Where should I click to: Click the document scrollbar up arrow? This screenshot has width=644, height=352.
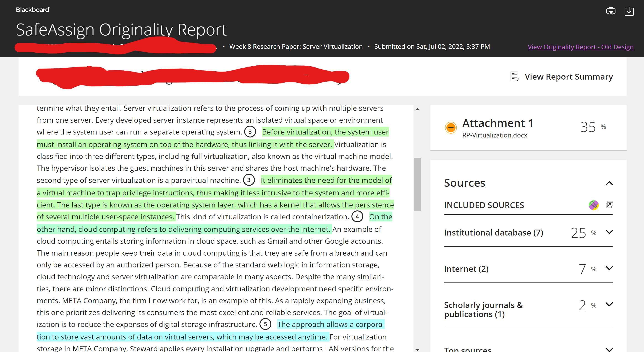417,109
